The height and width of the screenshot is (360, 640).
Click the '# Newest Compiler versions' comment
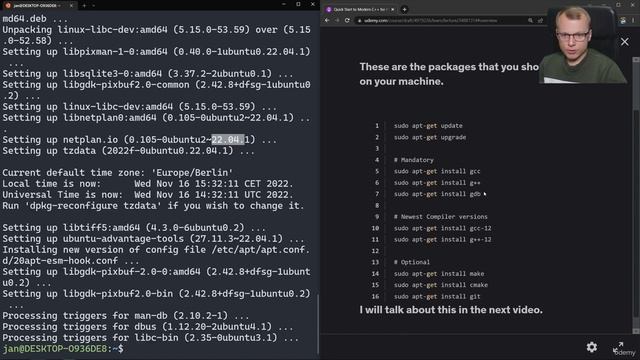coord(441,217)
